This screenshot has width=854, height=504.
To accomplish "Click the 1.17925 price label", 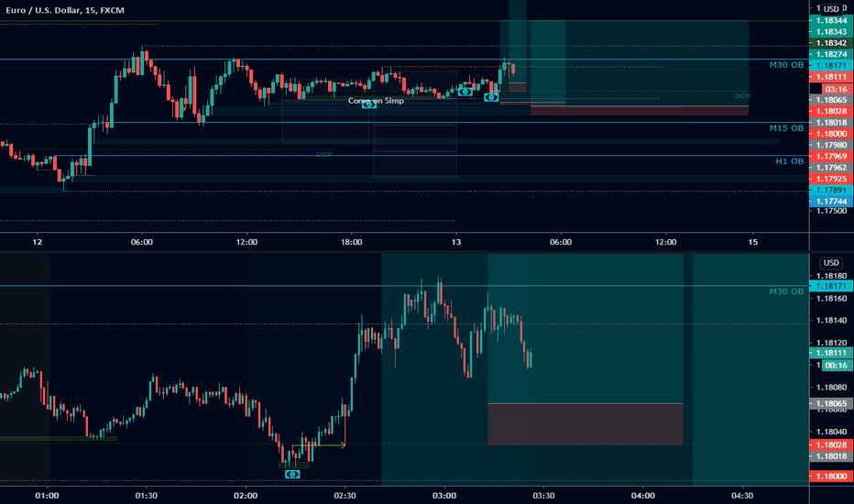I will point(831,179).
